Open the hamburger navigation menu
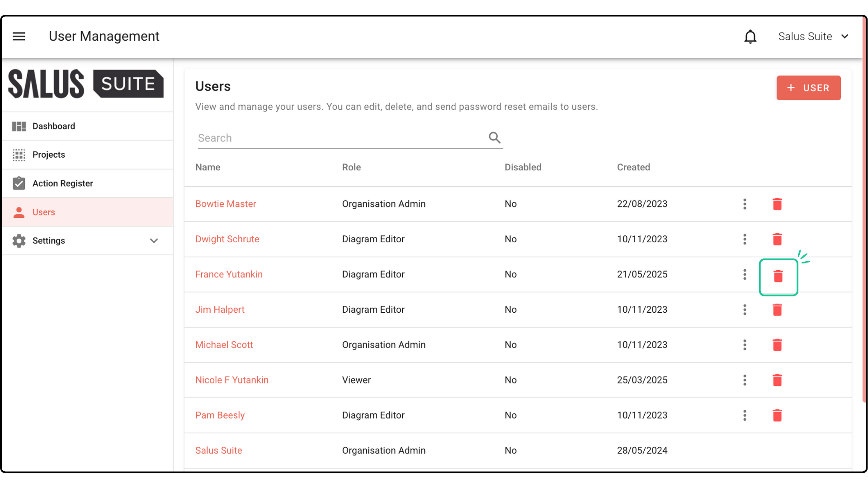 coord(19,36)
